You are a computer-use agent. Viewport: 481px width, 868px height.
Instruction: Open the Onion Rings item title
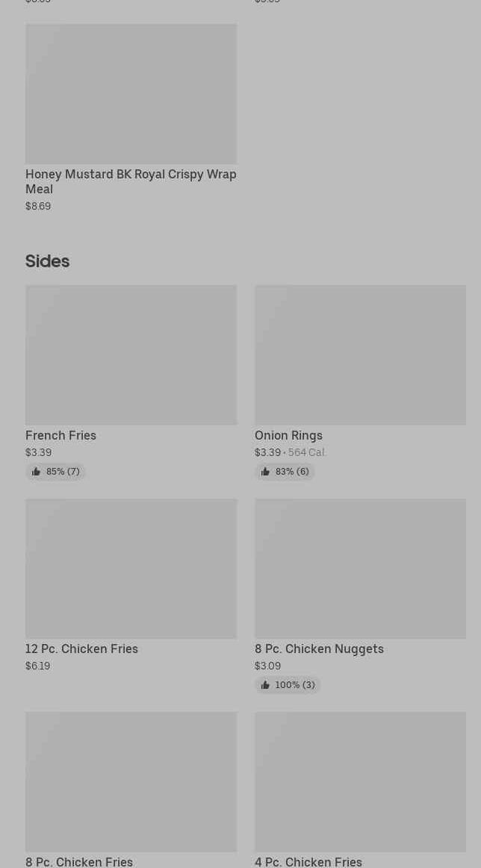[x=289, y=436]
